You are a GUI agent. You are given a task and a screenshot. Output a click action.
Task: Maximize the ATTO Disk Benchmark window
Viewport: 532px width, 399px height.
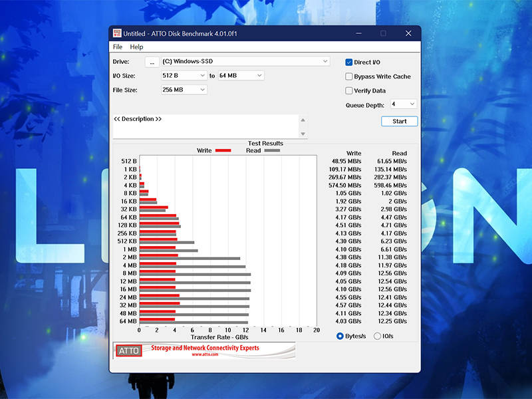point(383,33)
